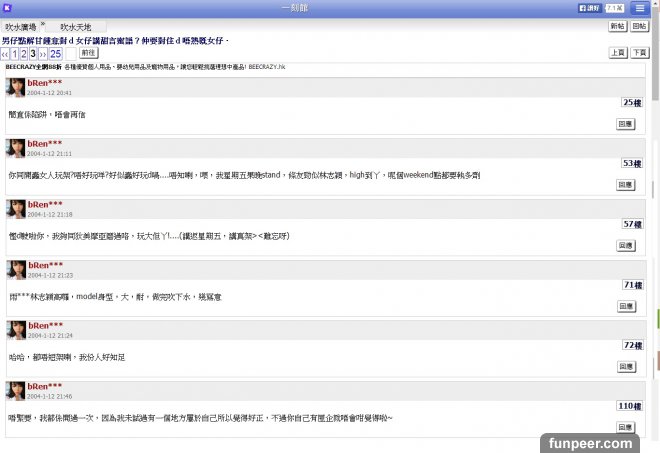Image resolution: width=660 pixels, height=453 pixels.
Task: Click the 72樓 floor number label
Action: click(x=631, y=345)
